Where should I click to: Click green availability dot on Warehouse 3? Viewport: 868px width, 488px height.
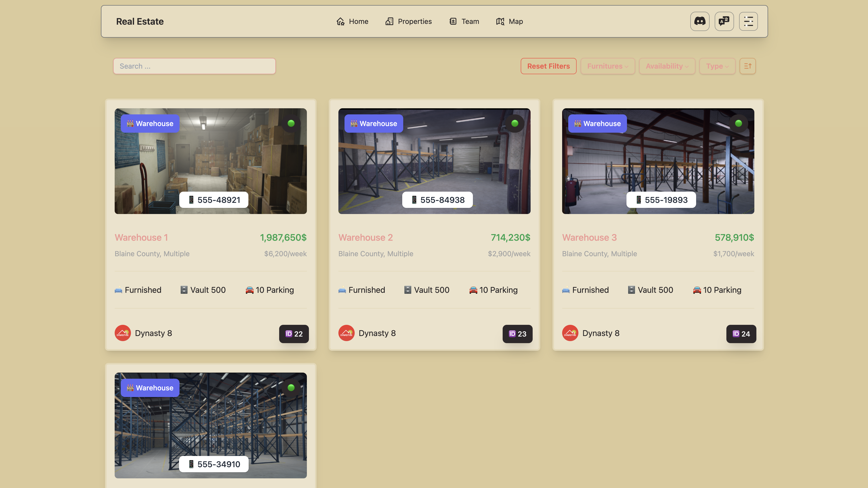point(738,123)
